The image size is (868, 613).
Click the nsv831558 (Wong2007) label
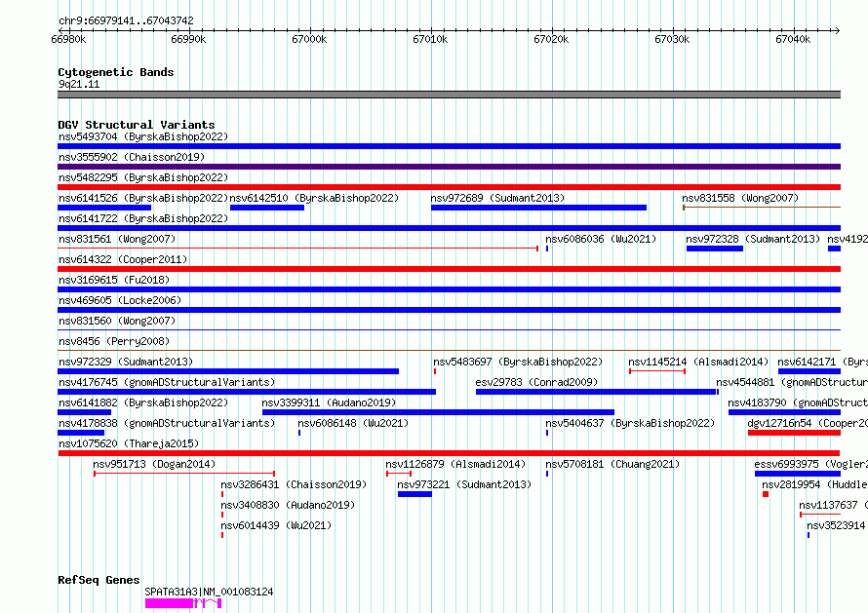click(740, 198)
